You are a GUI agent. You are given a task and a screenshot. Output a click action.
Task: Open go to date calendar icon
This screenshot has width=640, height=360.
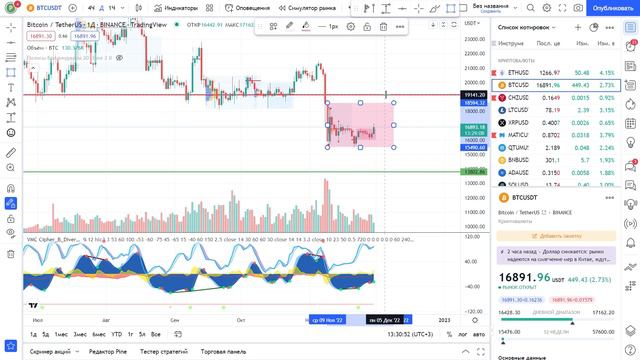pos(178,334)
